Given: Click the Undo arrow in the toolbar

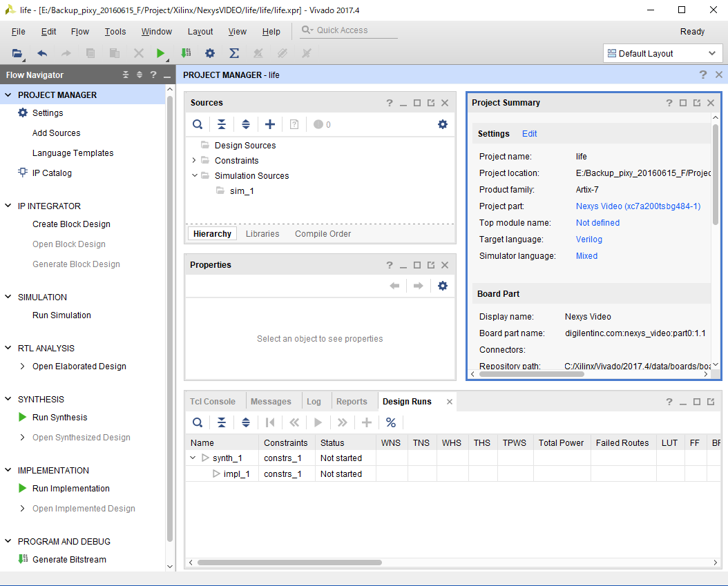Looking at the screenshot, I should [x=42, y=53].
